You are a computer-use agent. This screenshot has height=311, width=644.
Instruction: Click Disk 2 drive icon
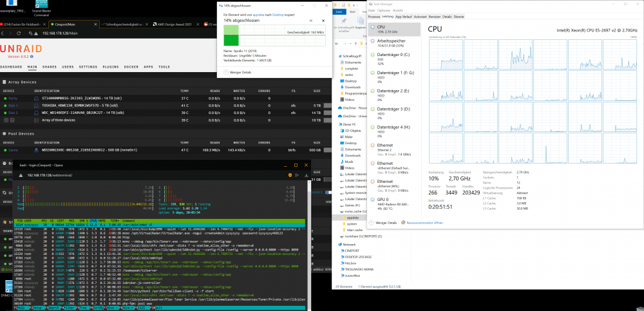tap(36, 113)
